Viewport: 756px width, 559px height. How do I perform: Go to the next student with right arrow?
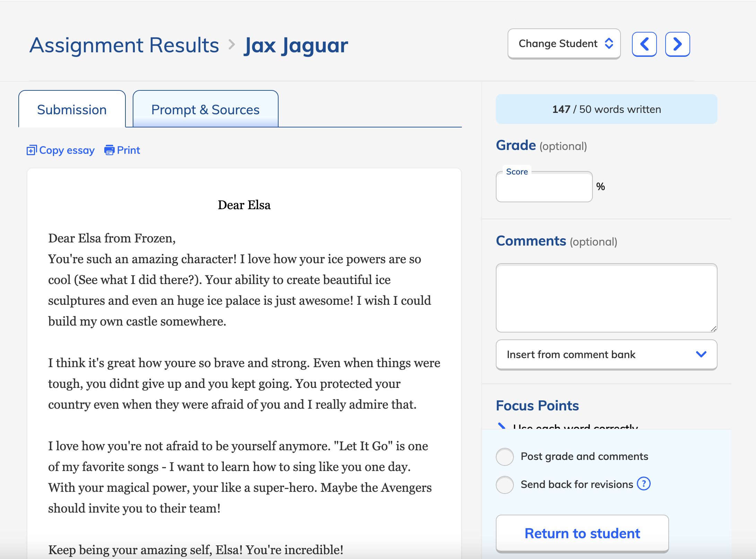click(x=677, y=44)
